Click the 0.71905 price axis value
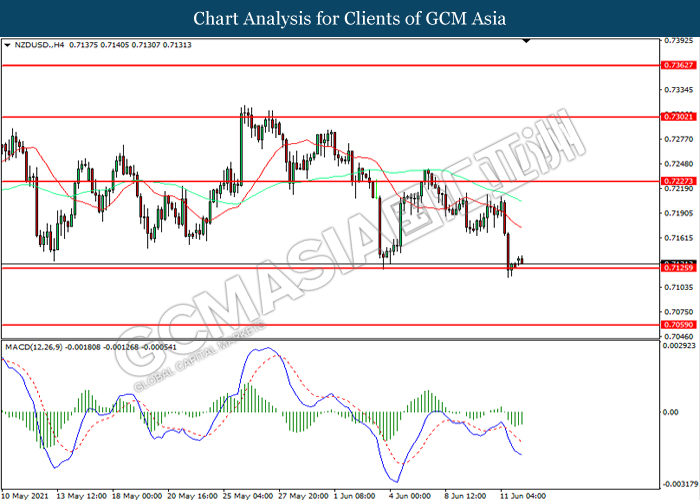The height and width of the screenshot is (500, 700). (679, 213)
